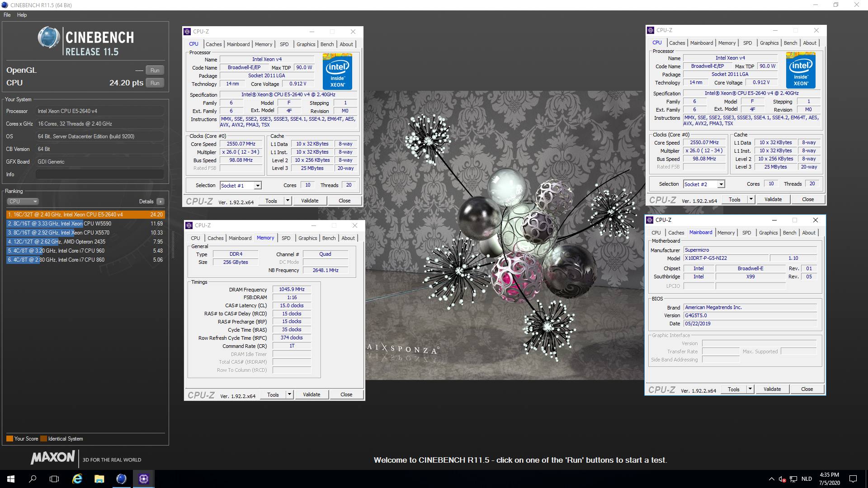The width and height of the screenshot is (868, 488).
Task: Select ranking row AMD Opteron 2435
Action: pyautogui.click(x=85, y=242)
